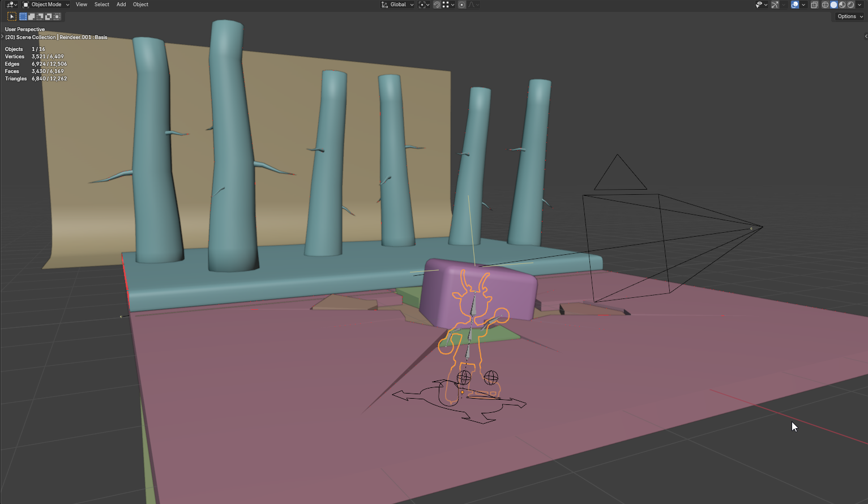Choose the Invert Selection mode icon

(x=49, y=17)
